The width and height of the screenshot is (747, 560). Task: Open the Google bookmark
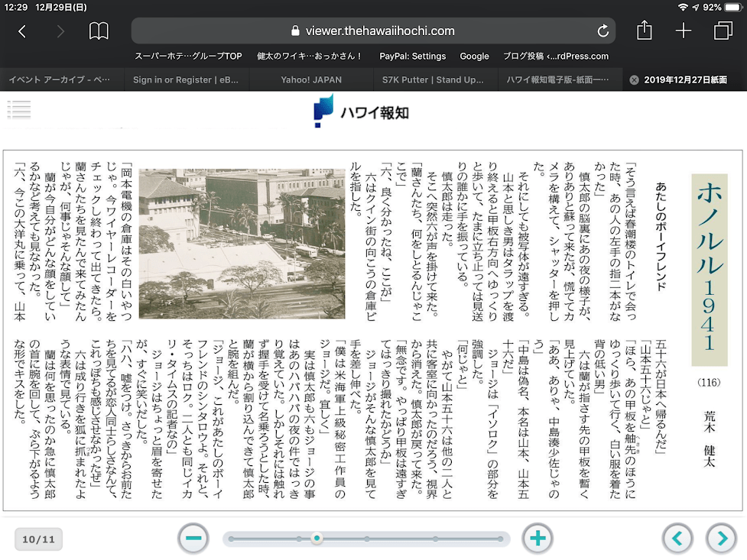(474, 56)
